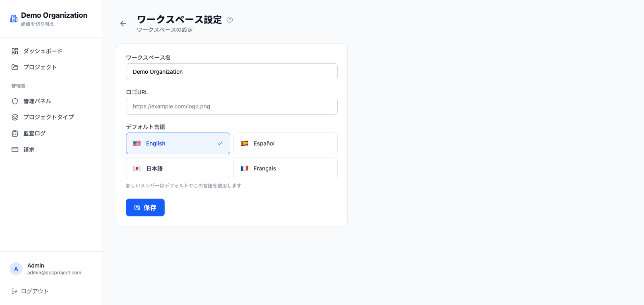Click the US flag icon
Viewport: 644px width, 305px height.
pyautogui.click(x=137, y=143)
